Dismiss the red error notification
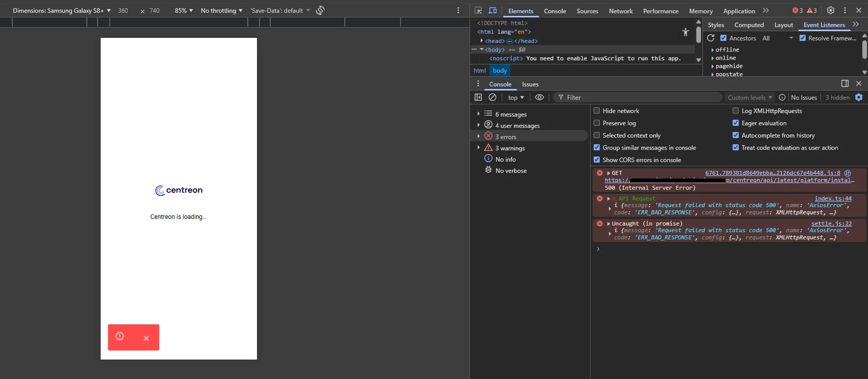Screen dimensions: 868x379 tap(146, 338)
